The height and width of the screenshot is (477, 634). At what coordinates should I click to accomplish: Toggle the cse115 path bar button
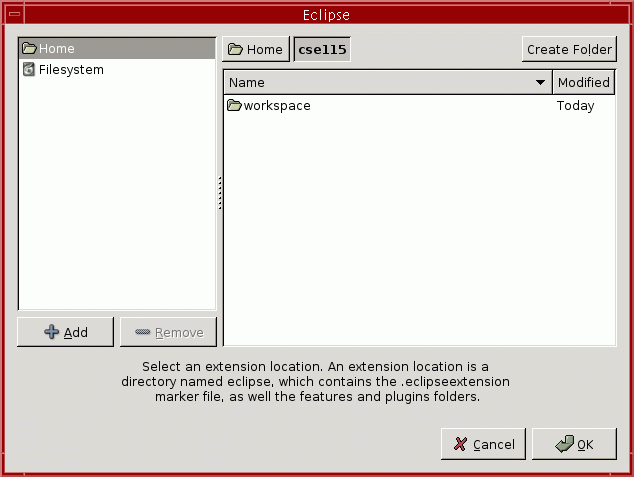(322, 49)
